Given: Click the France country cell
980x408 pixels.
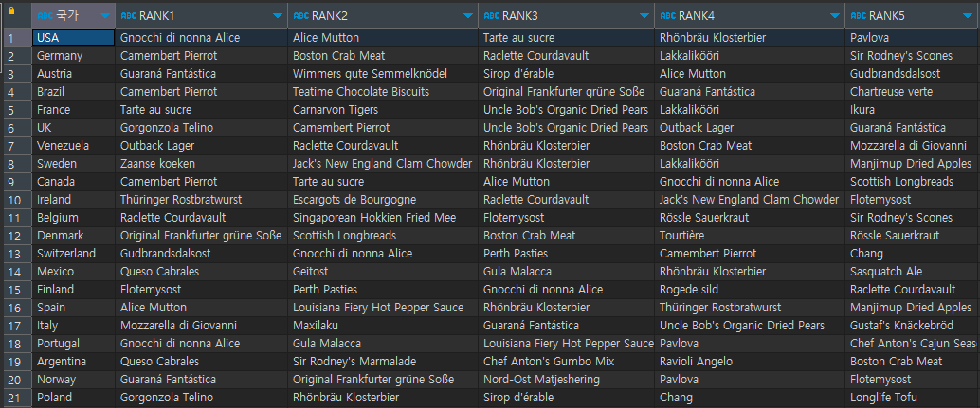Looking at the screenshot, I should [73, 110].
